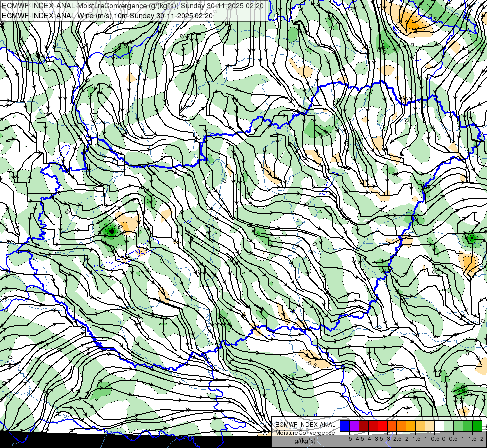Click the "-1.5" legend tick label

pyautogui.click(x=415, y=439)
